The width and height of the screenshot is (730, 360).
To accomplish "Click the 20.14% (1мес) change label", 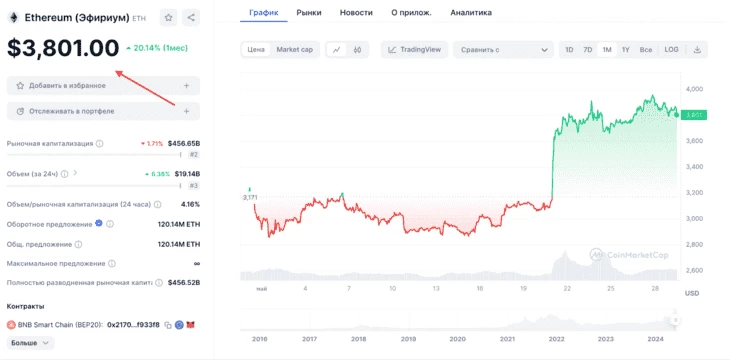I will (157, 48).
